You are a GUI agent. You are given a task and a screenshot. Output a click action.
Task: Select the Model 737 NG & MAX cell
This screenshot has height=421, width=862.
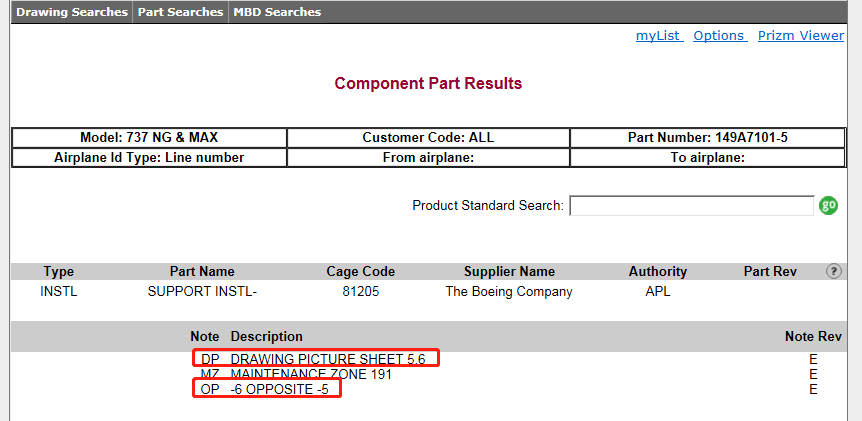point(149,137)
